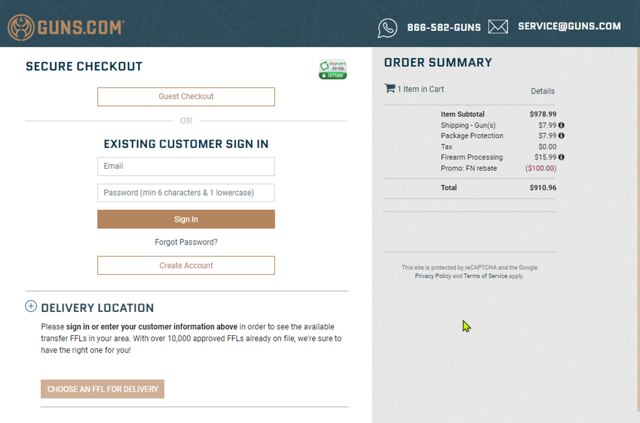
Task: Expand order Details in summary
Action: pyautogui.click(x=542, y=91)
